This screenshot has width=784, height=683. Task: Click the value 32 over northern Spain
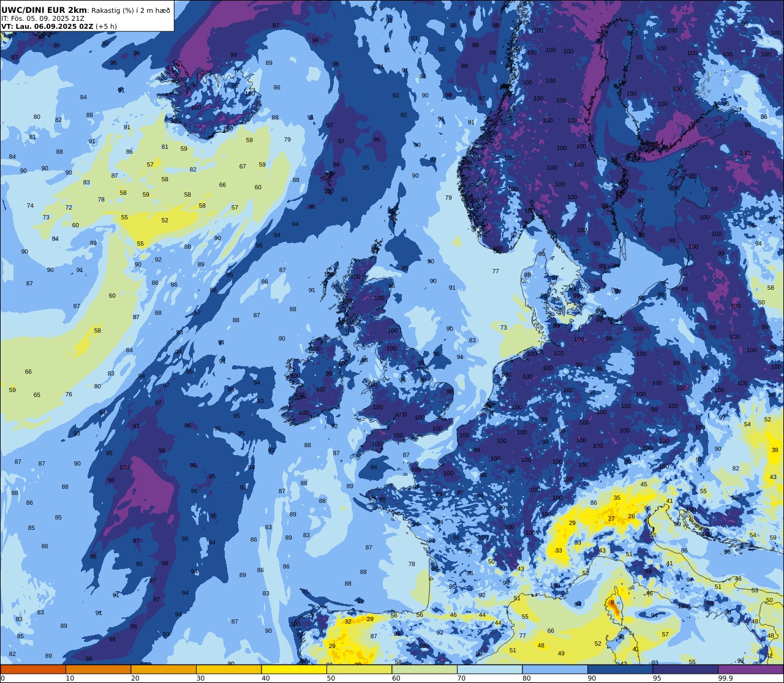coord(348,621)
